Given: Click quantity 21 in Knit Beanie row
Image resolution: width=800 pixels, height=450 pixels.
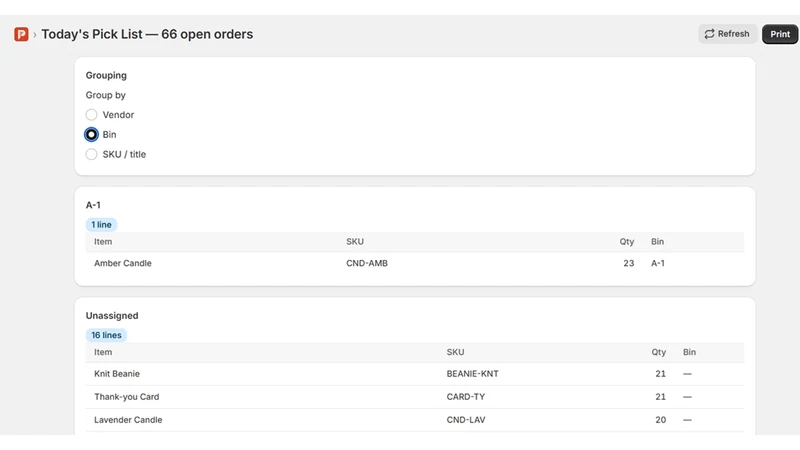Looking at the screenshot, I should pyautogui.click(x=660, y=374).
